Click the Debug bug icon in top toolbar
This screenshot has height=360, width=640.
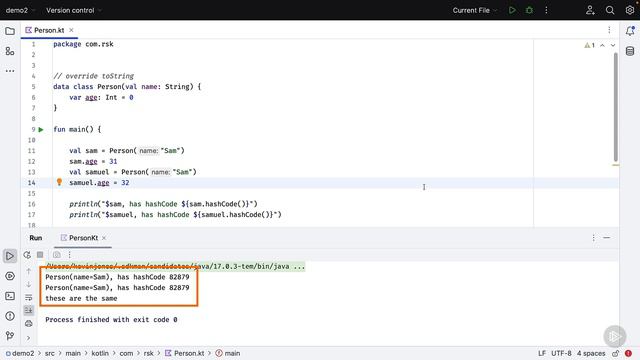coord(529,10)
